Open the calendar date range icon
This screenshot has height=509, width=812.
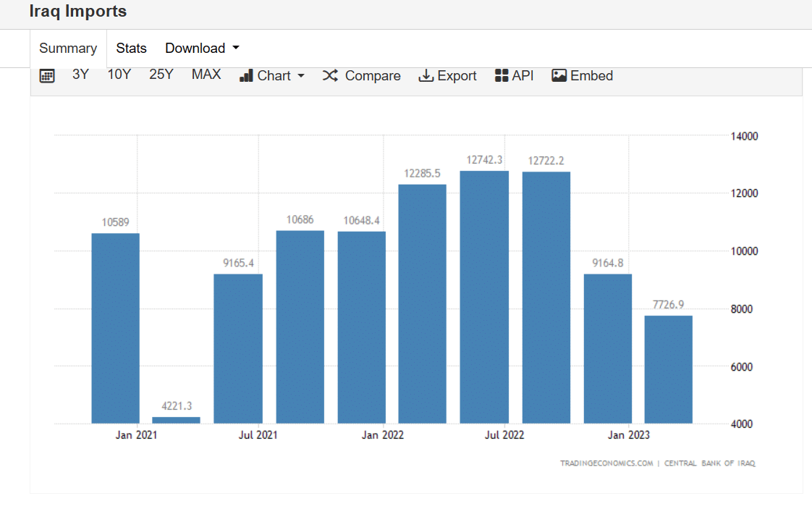pyautogui.click(x=47, y=76)
